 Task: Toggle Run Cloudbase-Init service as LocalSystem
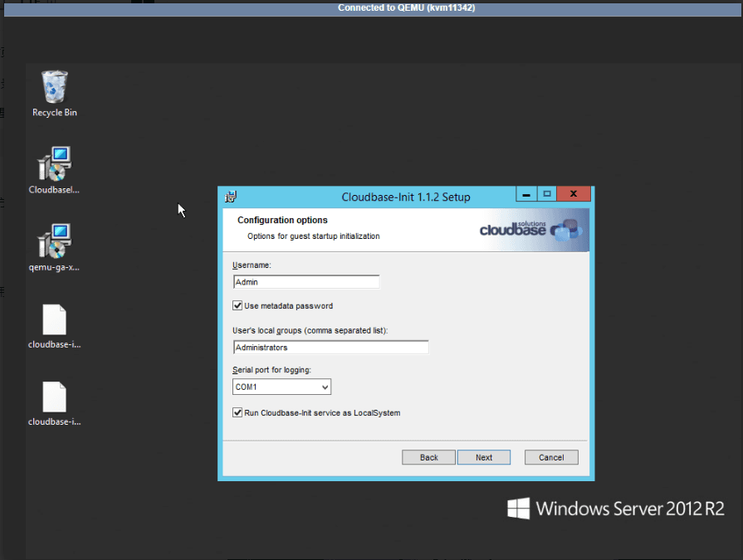pos(237,413)
